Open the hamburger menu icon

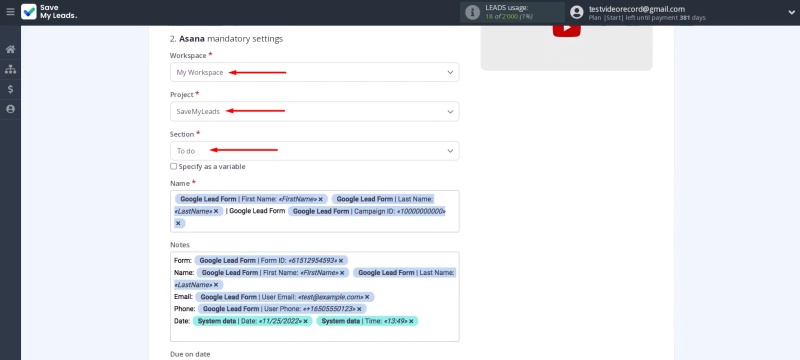(x=10, y=12)
